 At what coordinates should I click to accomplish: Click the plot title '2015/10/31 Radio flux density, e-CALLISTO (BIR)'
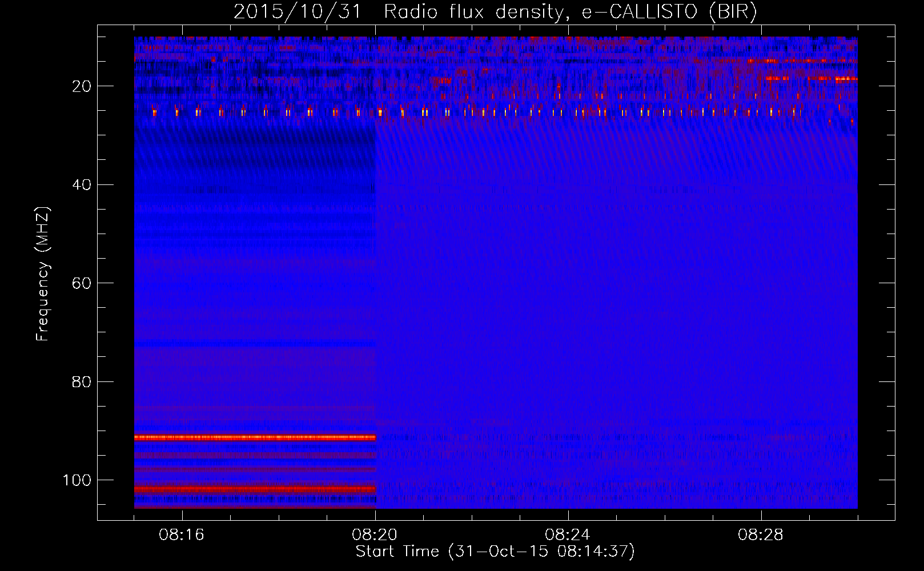point(495,12)
